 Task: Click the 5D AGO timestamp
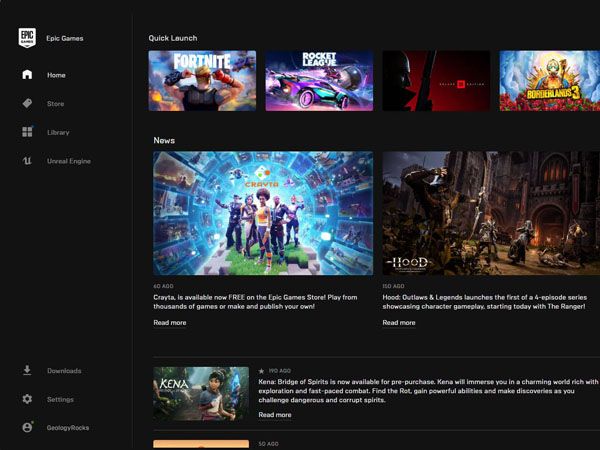pyautogui.click(x=268, y=444)
